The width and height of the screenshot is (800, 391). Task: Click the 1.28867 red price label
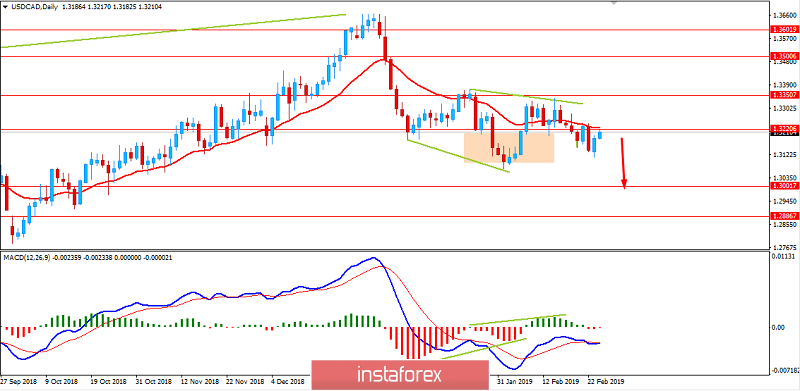click(785, 216)
